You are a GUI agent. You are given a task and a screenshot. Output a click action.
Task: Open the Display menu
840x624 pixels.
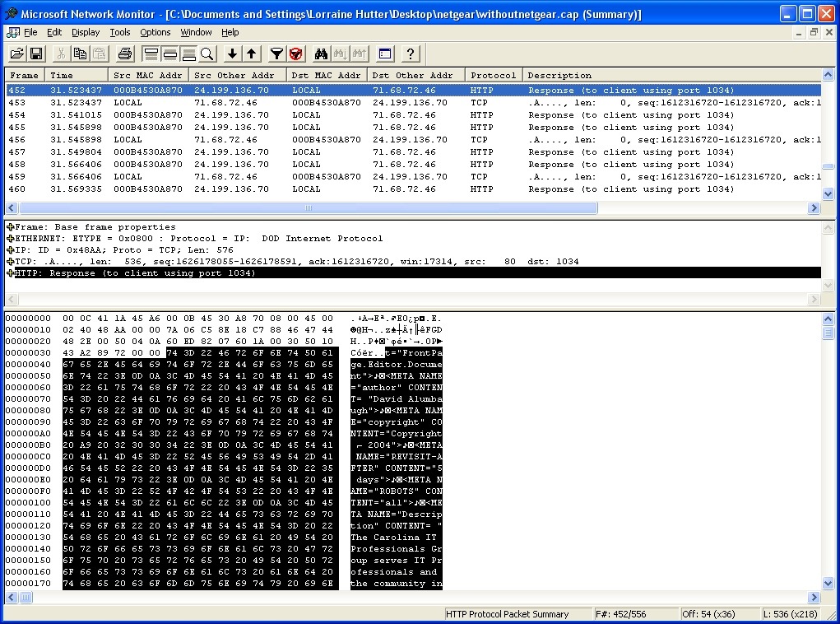coord(86,33)
